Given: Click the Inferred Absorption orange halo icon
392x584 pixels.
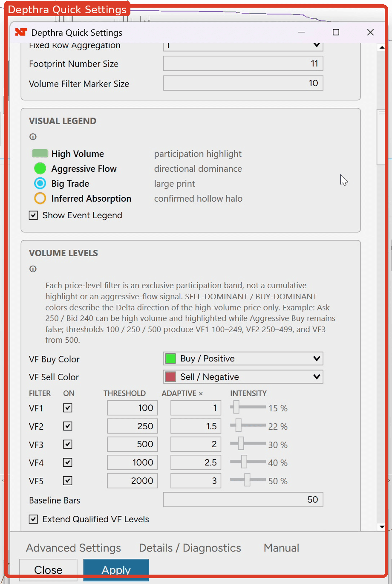Looking at the screenshot, I should (x=40, y=198).
